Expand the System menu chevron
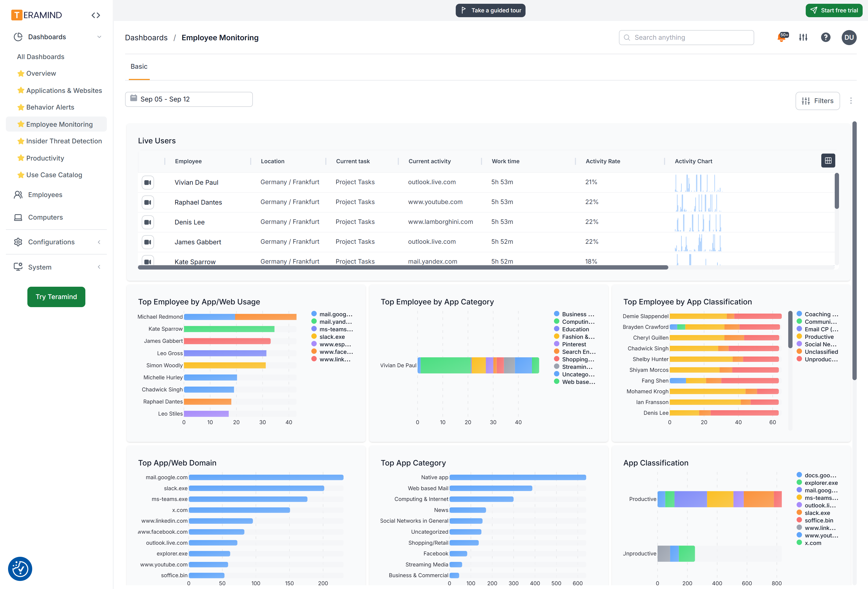Screen dimensions: 868x589 click(x=99, y=267)
